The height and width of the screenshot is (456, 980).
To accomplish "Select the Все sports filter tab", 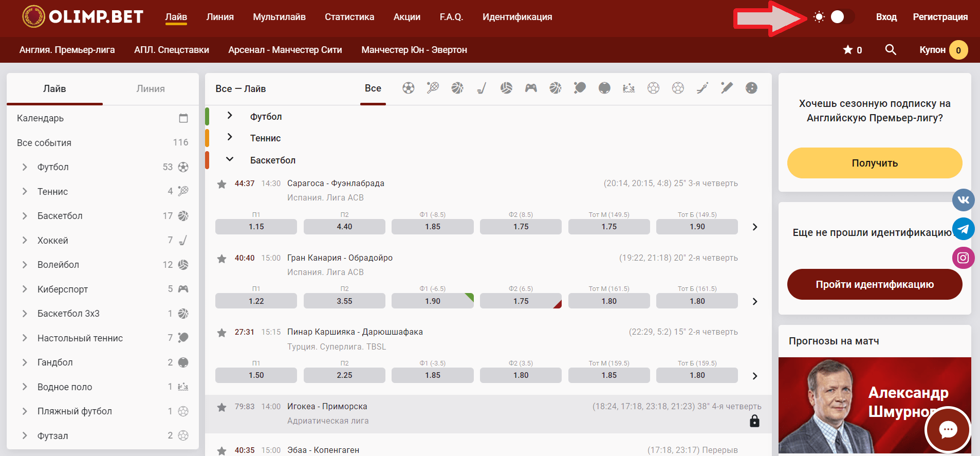I will point(373,88).
